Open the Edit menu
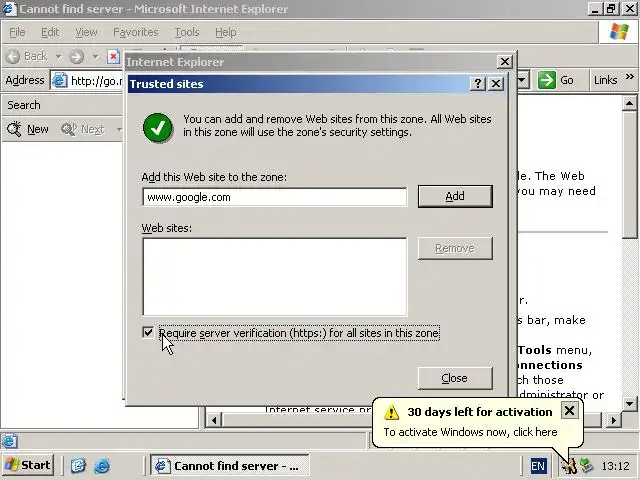This screenshot has width=640, height=480. pos(50,32)
